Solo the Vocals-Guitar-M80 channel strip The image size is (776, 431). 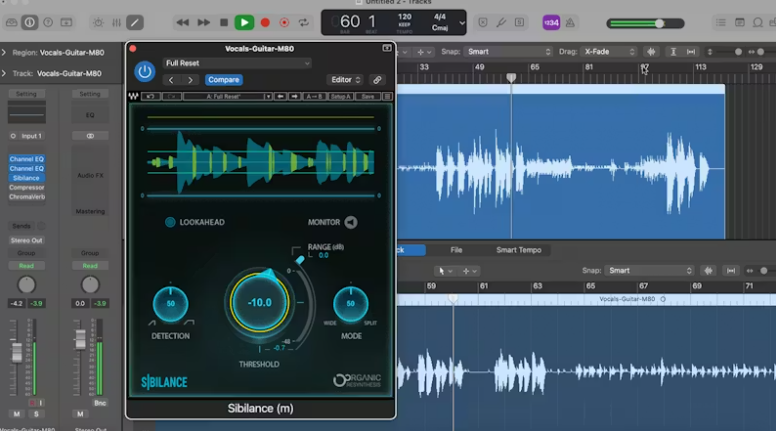point(36,414)
